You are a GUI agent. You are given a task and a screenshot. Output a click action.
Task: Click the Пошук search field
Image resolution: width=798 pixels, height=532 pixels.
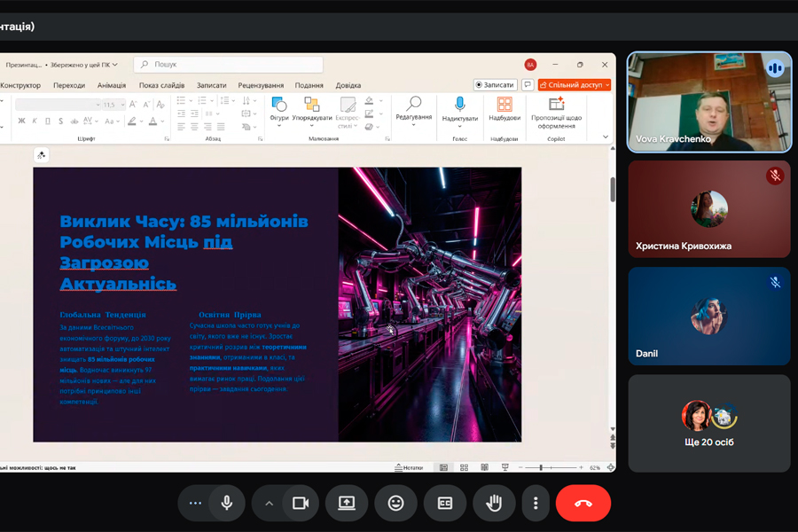coord(229,65)
